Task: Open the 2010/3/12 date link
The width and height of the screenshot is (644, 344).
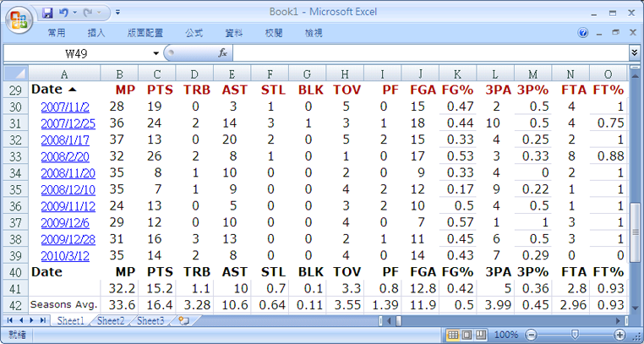Action: click(x=65, y=256)
